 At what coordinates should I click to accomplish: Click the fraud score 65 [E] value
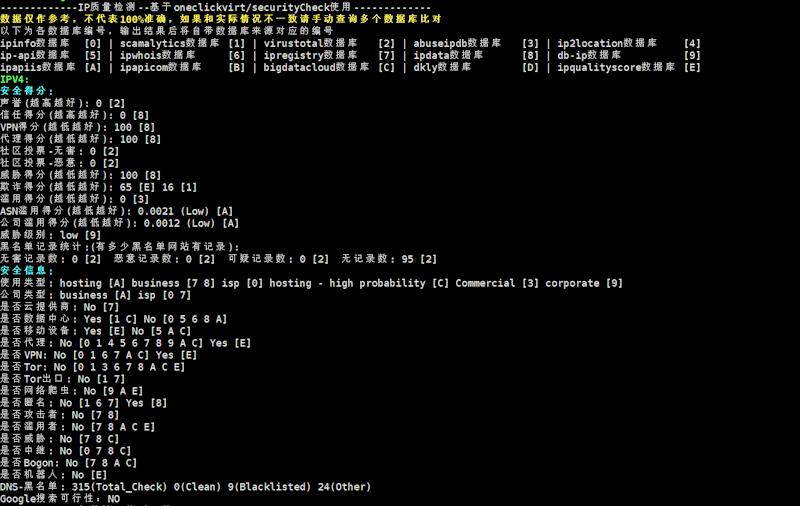[x=137, y=187]
